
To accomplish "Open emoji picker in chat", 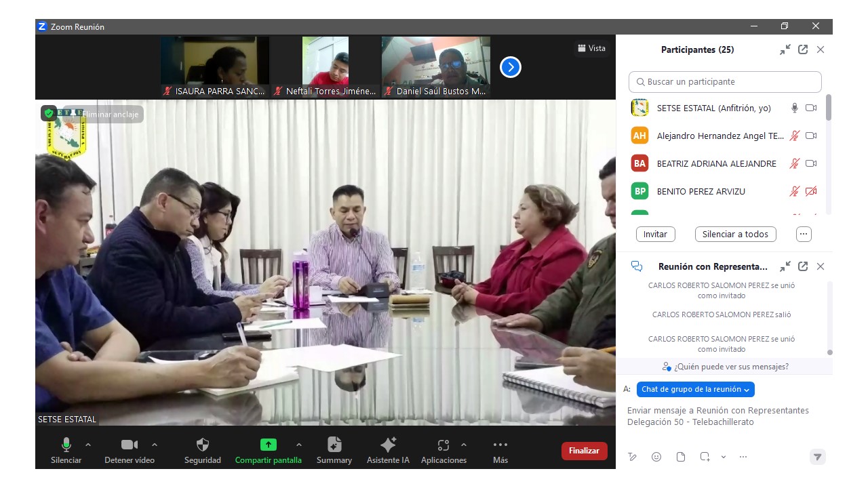I will pos(656,457).
